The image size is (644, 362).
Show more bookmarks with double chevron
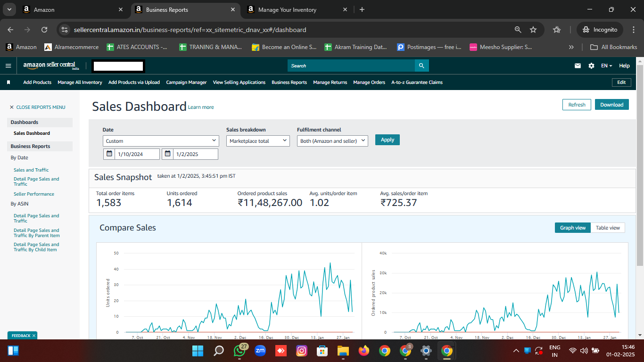[571, 47]
